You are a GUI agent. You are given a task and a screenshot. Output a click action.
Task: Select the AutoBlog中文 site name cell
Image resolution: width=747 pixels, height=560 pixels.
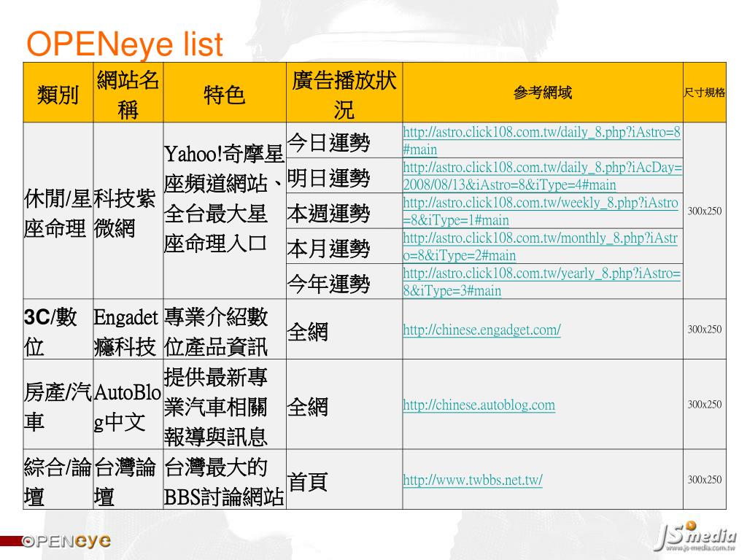[x=128, y=404]
